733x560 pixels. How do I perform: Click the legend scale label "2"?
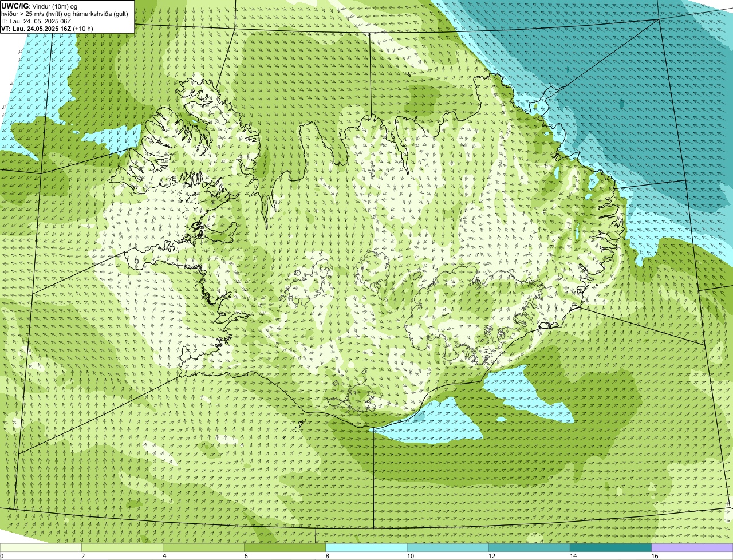83,556
